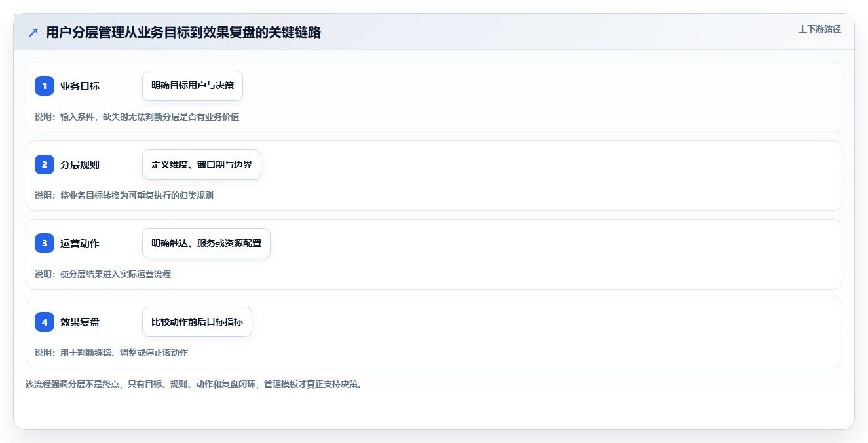The image size is (868, 443).
Task: Select the 比较动作前后目标指标 chip
Action: 197,322
